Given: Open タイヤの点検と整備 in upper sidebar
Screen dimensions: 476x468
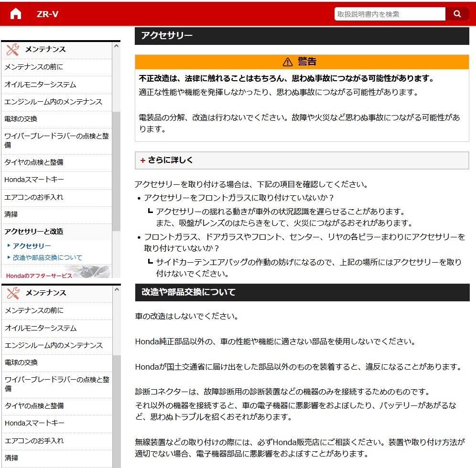Looking at the screenshot, I should (x=56, y=162).
